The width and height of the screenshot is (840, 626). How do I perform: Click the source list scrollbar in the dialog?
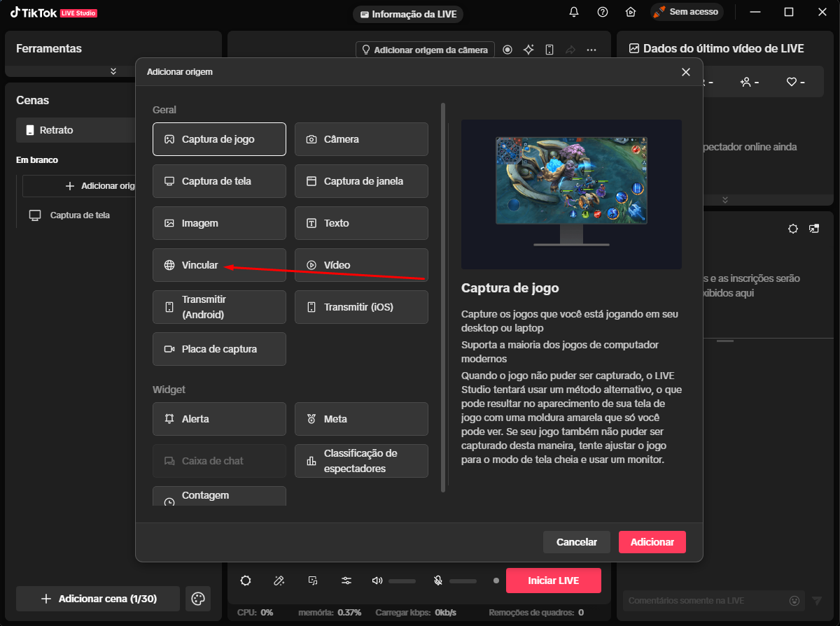tap(442, 297)
